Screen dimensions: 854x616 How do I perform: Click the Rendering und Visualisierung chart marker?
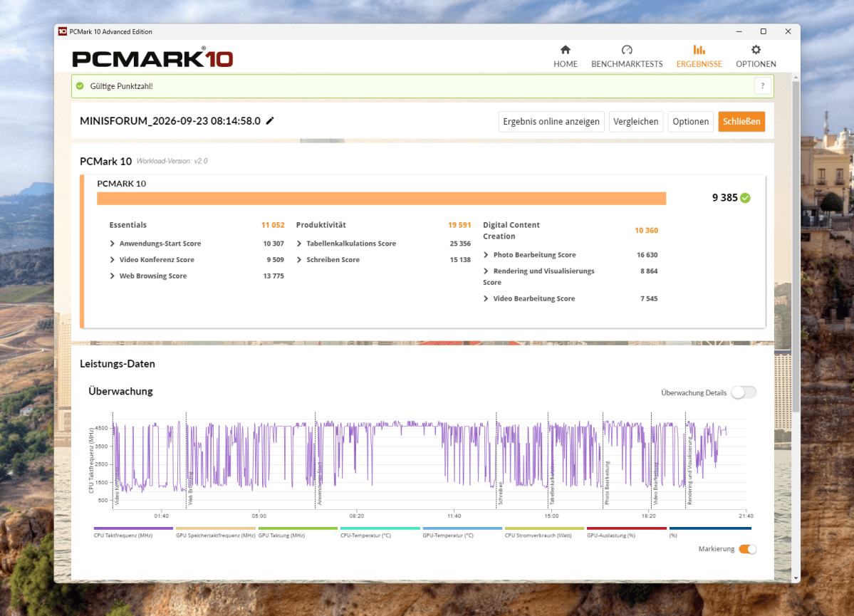tap(689, 471)
